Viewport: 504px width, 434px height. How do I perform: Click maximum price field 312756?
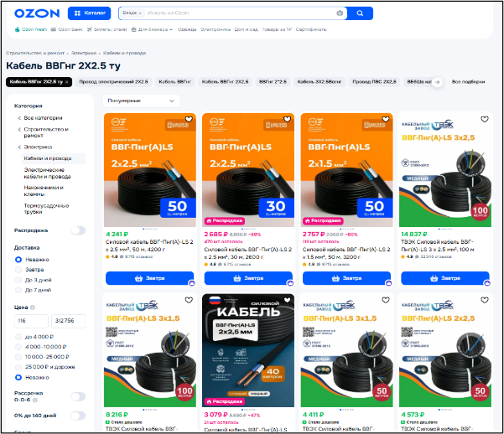tap(69, 321)
